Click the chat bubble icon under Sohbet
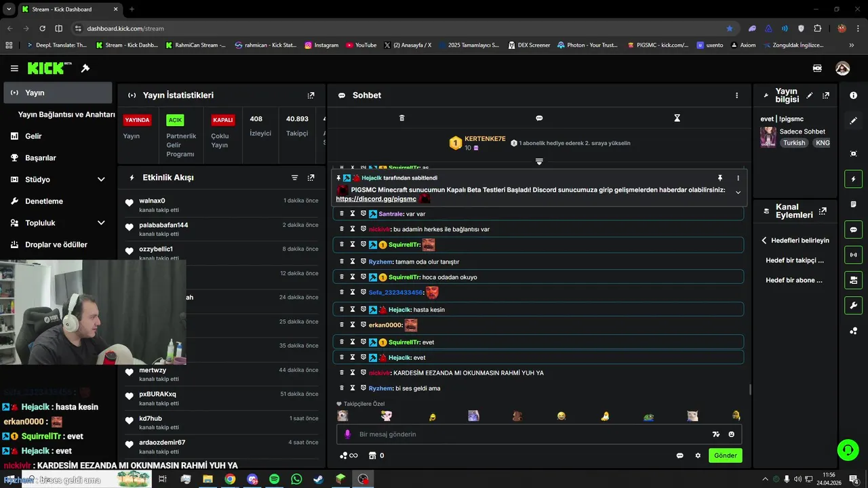 (539, 118)
